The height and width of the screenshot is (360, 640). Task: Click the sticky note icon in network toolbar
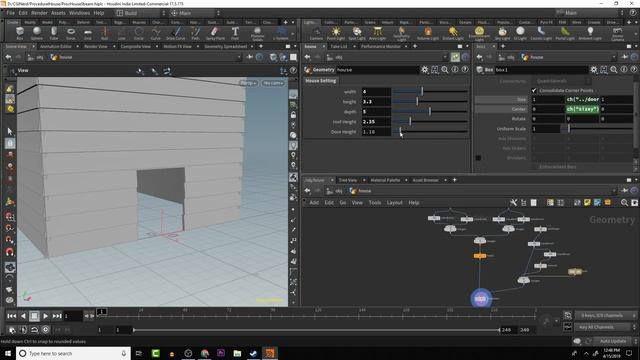coord(587,202)
